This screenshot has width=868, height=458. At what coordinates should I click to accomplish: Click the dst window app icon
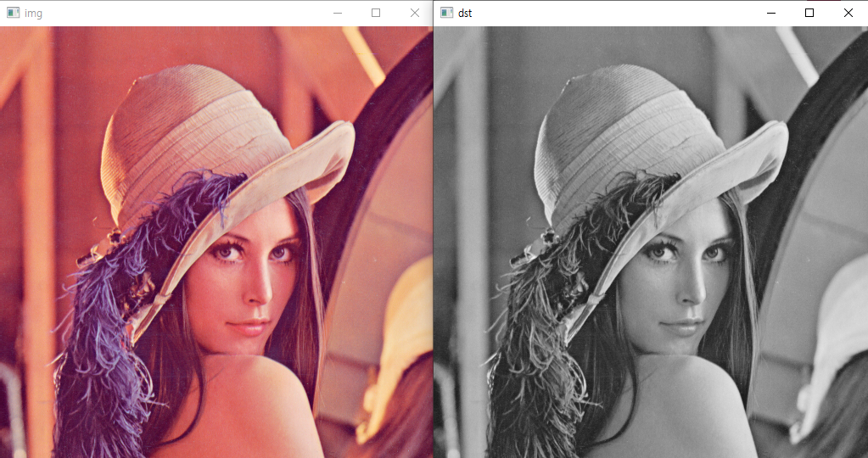pos(447,13)
